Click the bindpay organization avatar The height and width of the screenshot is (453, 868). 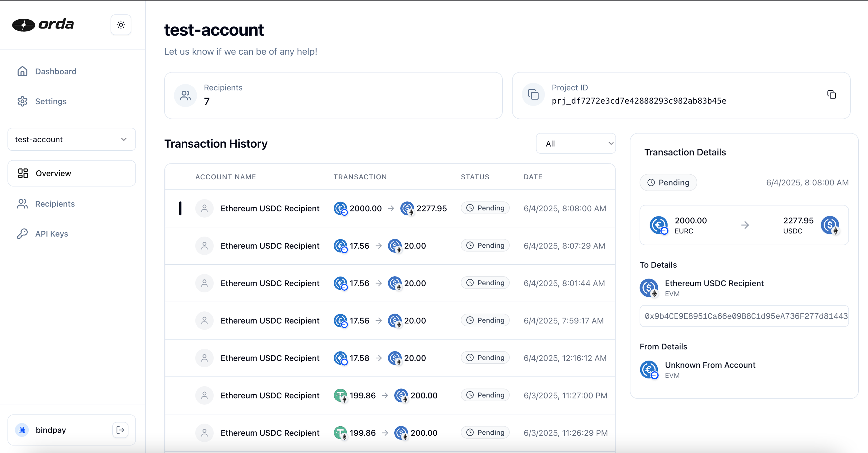(22, 430)
